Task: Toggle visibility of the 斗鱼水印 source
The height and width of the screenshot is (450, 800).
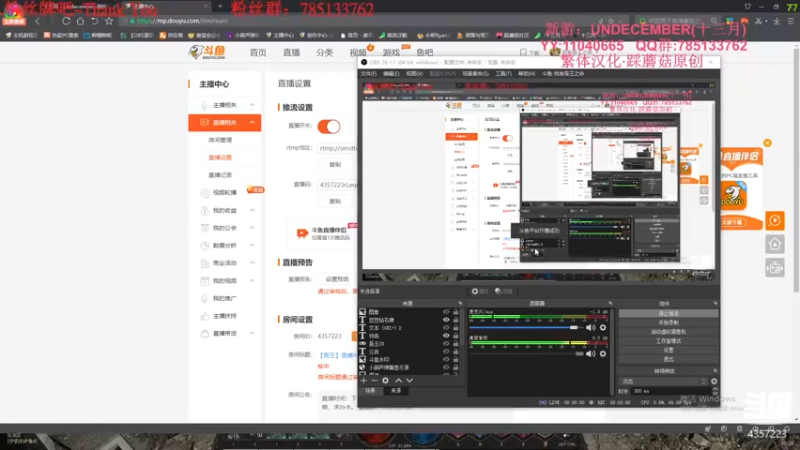Action: point(446,359)
